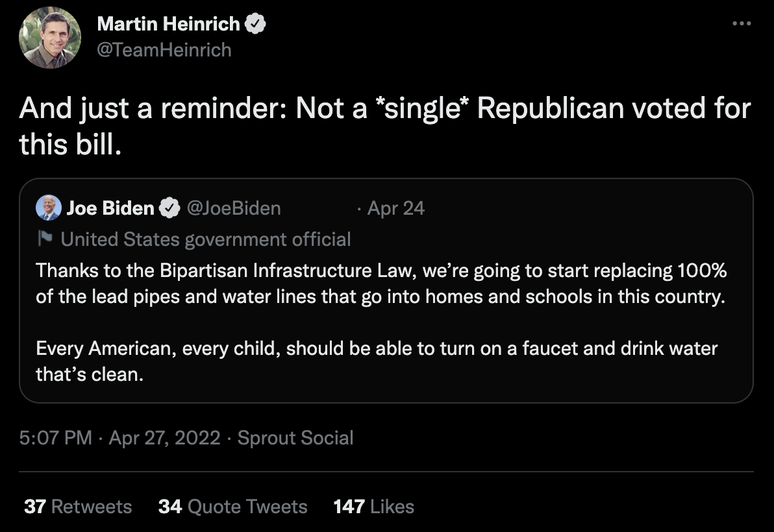Viewport: 774px width, 532px height.
Task: Click the government official flag icon
Action: click(x=44, y=239)
